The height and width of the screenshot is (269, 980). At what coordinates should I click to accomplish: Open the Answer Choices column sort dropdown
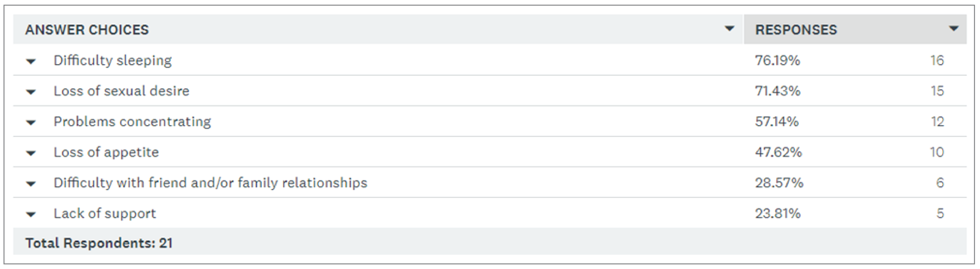[x=729, y=29]
